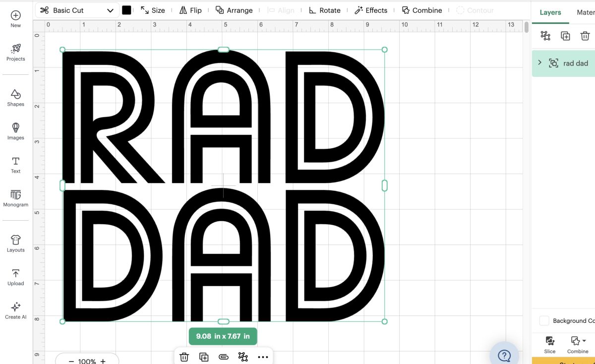Open the Monogram tool
Image resolution: width=595 pixels, height=364 pixels.
coord(16,198)
